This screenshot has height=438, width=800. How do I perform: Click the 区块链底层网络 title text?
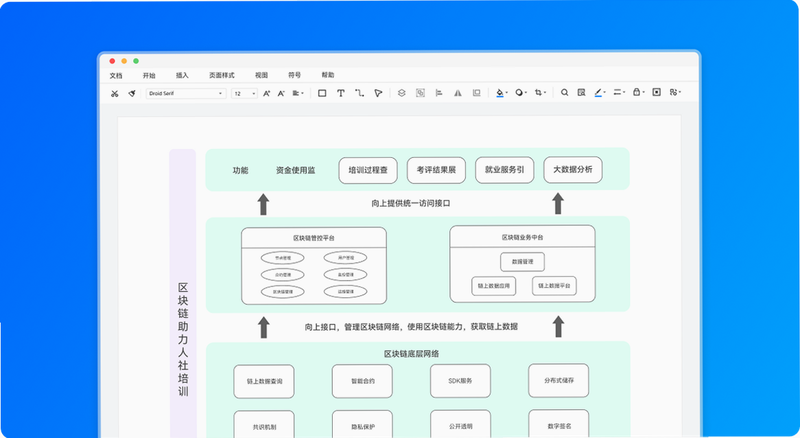[411, 354]
